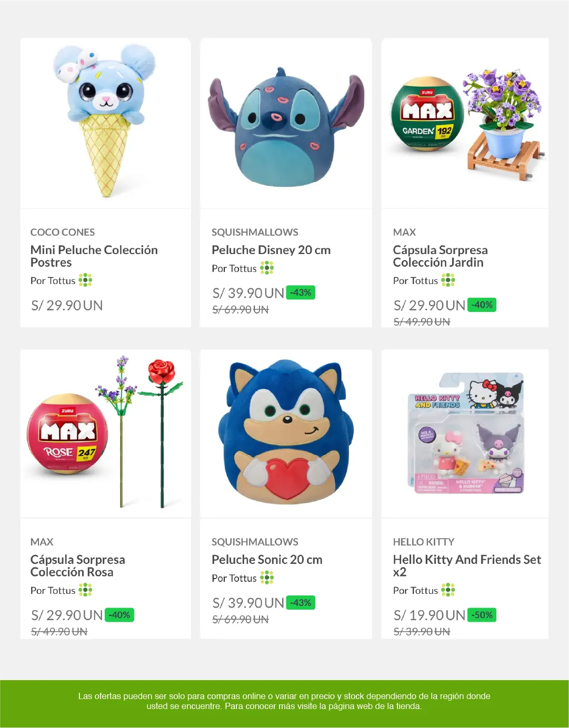Click the Tottus logo under Coco Cones

85,280
